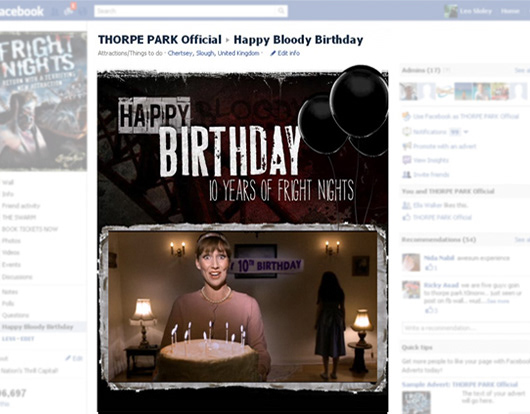Open the Info tab in the left sidebar
The height and width of the screenshot is (414, 530).
(x=8, y=194)
